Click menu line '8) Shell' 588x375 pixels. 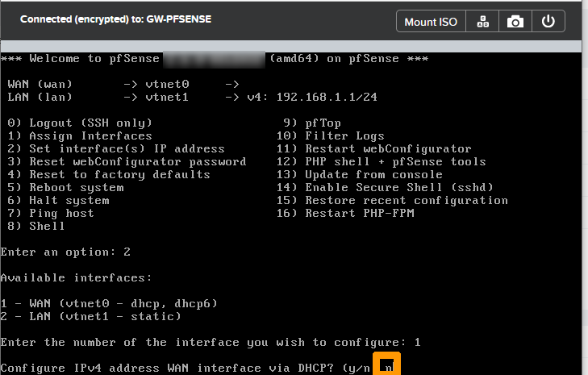(x=36, y=226)
